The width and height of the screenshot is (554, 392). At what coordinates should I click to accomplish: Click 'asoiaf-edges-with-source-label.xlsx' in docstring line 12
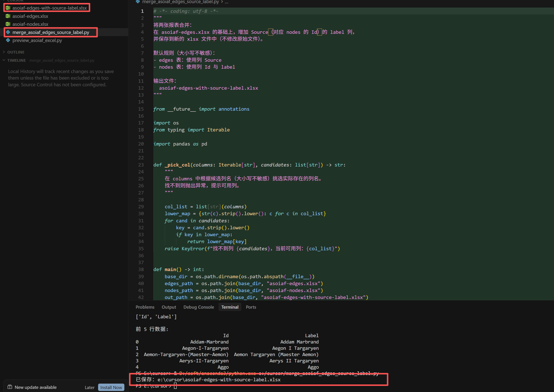(208, 88)
